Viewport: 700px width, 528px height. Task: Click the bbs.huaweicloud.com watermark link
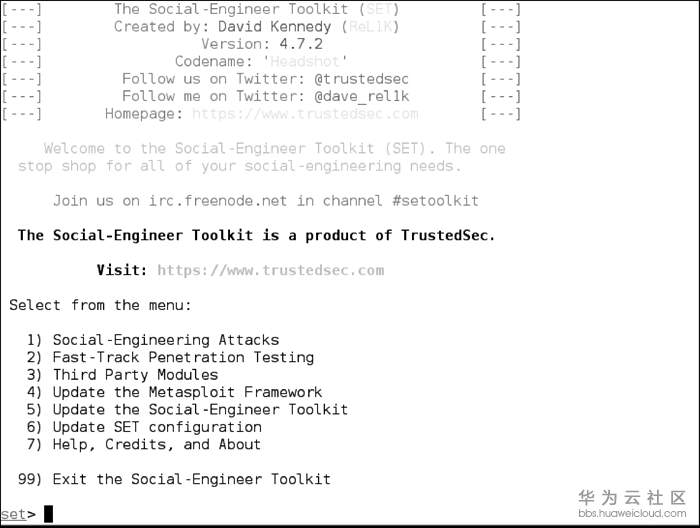point(632,513)
